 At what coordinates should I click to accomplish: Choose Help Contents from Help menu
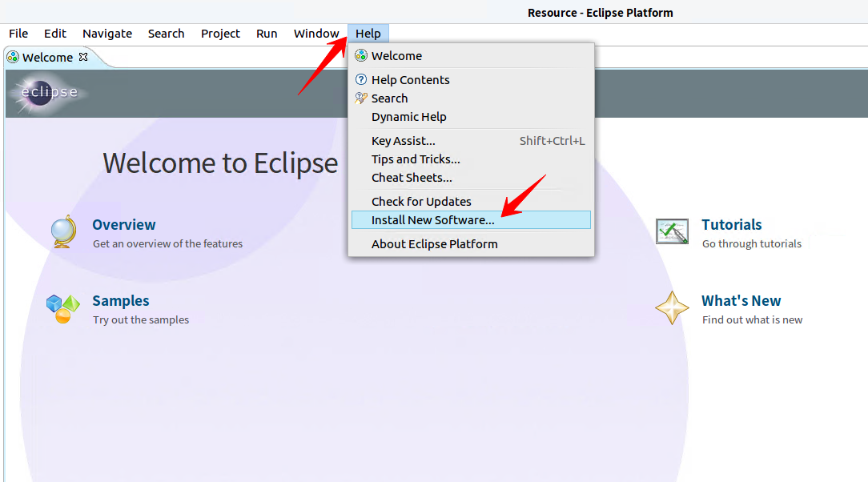coord(471,80)
